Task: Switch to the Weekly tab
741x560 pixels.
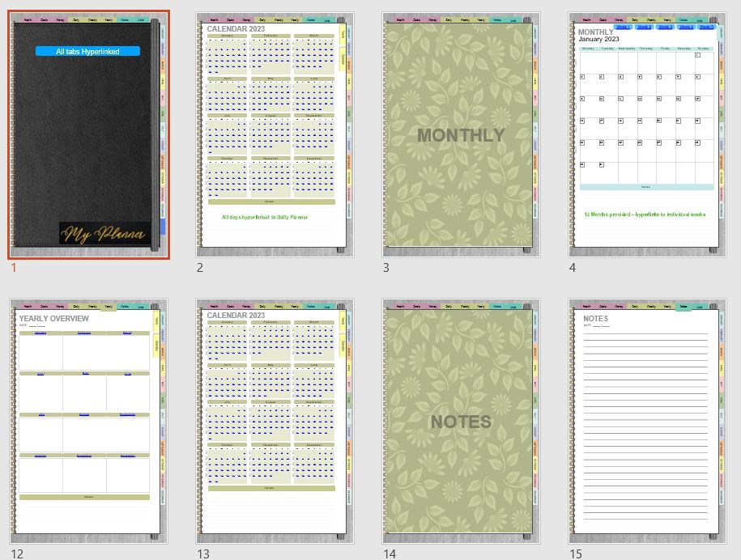Action: coord(93,19)
